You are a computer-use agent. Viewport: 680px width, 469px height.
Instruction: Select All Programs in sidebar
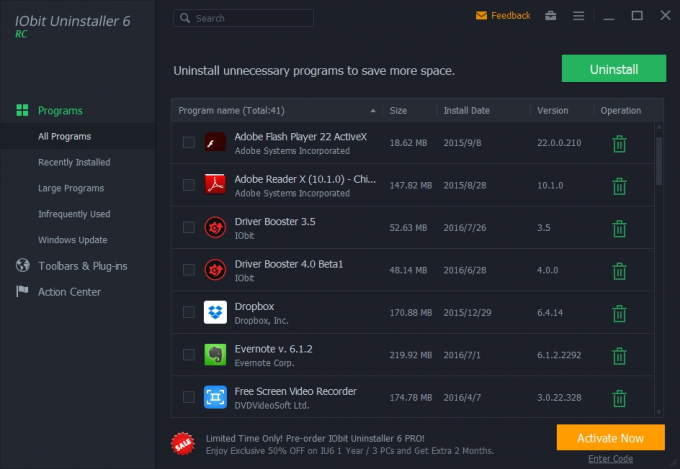(x=65, y=136)
